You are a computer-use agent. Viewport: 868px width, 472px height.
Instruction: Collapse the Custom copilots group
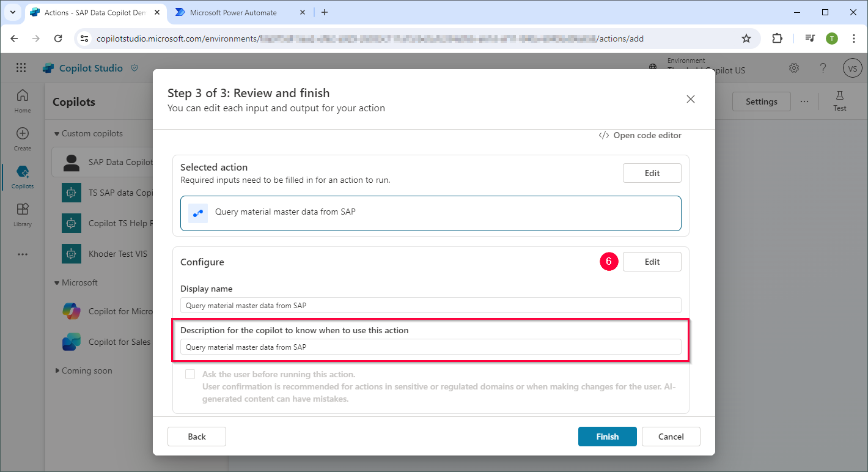57,133
